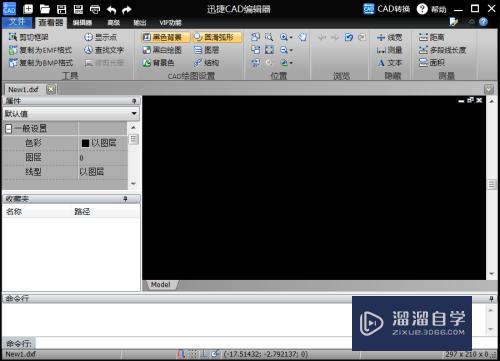The image size is (500, 361).
Task: Open the 结构 structure panel
Action: (x=207, y=63)
